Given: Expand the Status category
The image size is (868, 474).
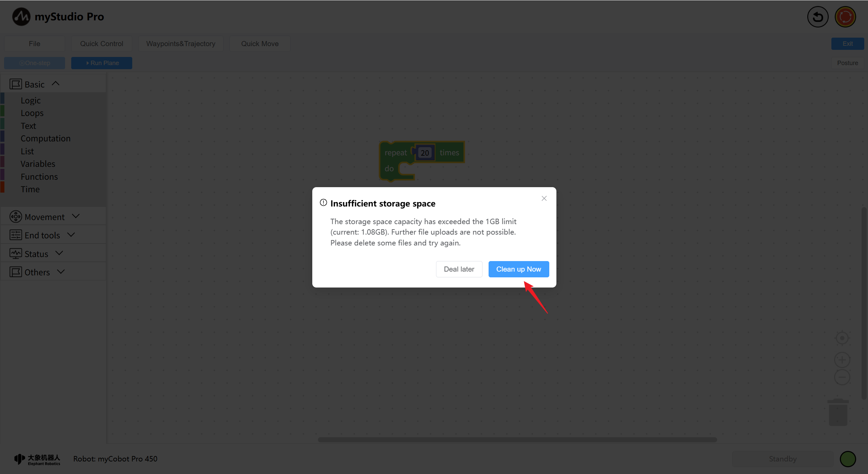Looking at the screenshot, I should 37,254.
